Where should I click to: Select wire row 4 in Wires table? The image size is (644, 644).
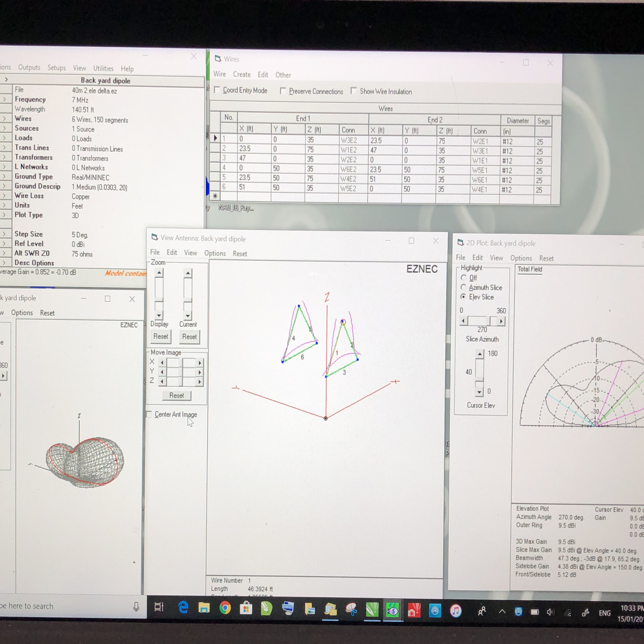point(215,167)
